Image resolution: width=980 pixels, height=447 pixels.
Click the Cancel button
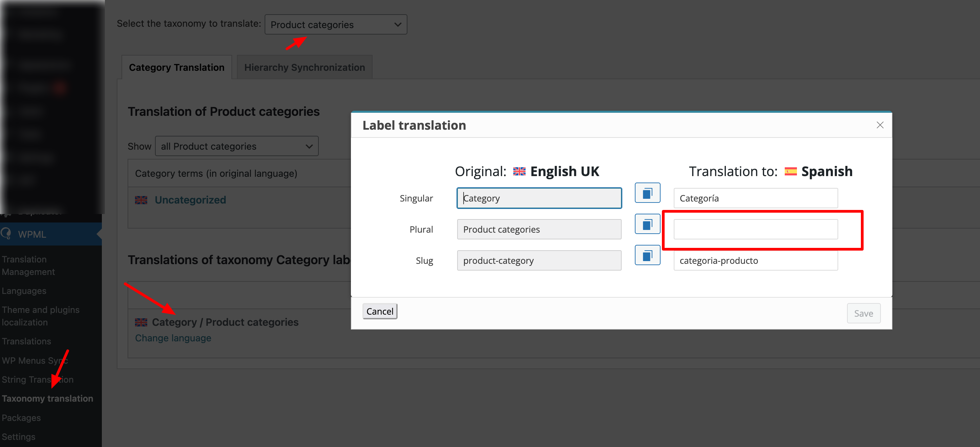380,312
